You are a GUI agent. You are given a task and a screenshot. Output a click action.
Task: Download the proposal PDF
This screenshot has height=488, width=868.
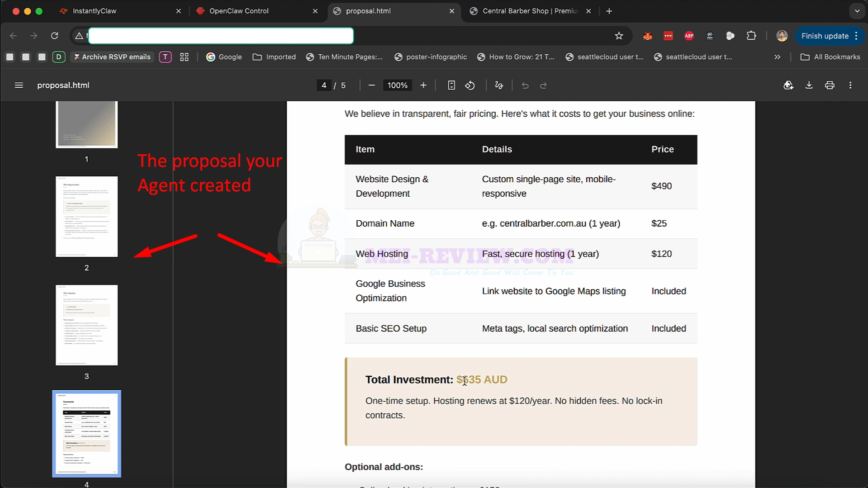pyautogui.click(x=809, y=85)
